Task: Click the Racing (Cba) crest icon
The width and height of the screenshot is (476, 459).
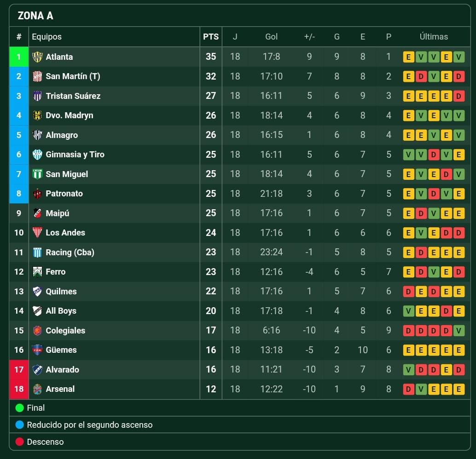Action: pos(37,252)
